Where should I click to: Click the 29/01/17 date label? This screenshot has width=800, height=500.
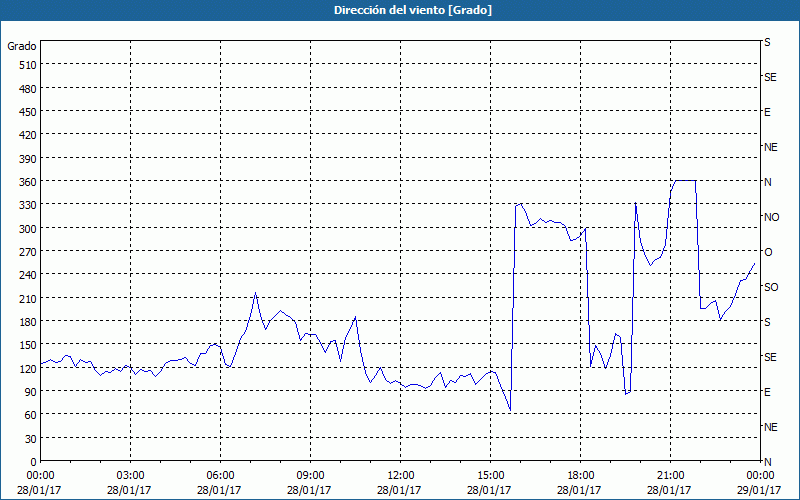(x=759, y=490)
